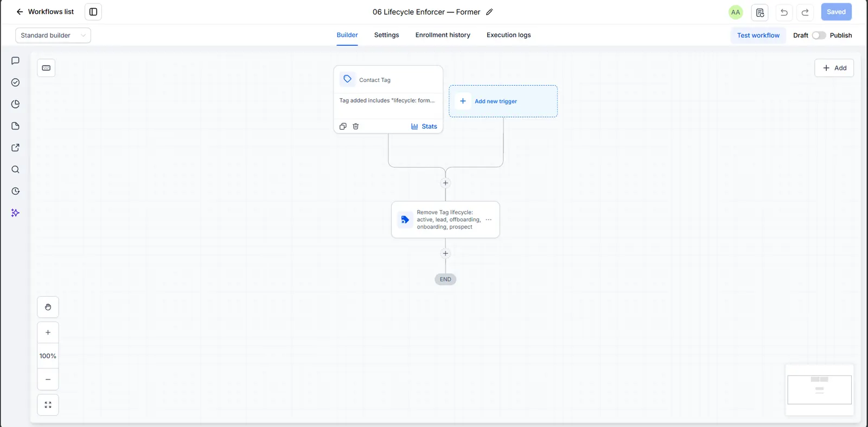Copy the Contact Tag trigger

pos(343,126)
